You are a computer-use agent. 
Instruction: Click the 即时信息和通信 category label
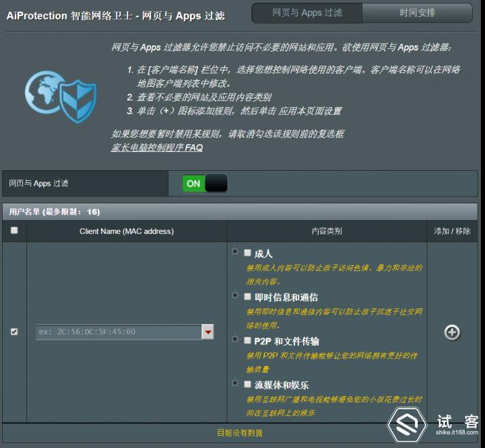[x=286, y=298]
